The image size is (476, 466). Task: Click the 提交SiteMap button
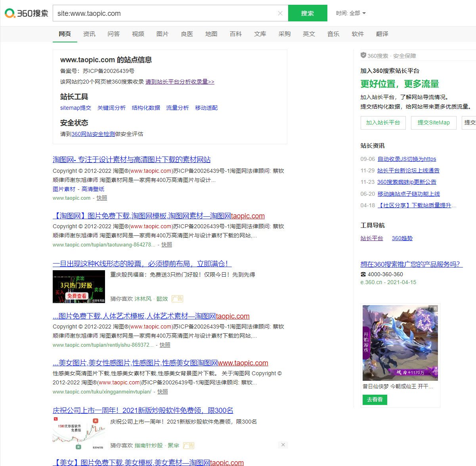tap(434, 123)
